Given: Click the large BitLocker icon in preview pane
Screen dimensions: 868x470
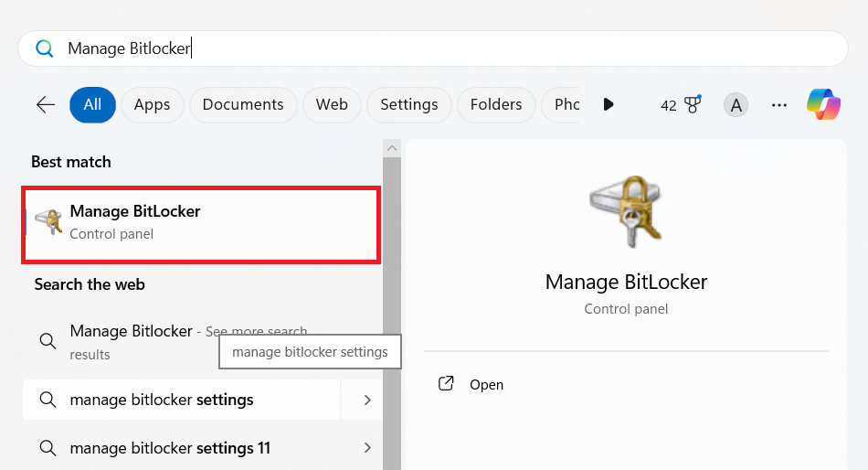Looking at the screenshot, I should (626, 211).
